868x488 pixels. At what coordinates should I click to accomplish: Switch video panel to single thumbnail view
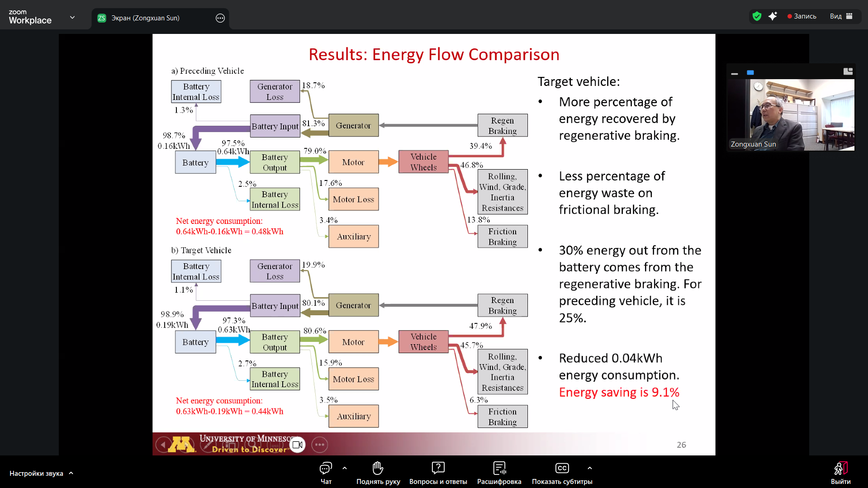[x=750, y=72]
